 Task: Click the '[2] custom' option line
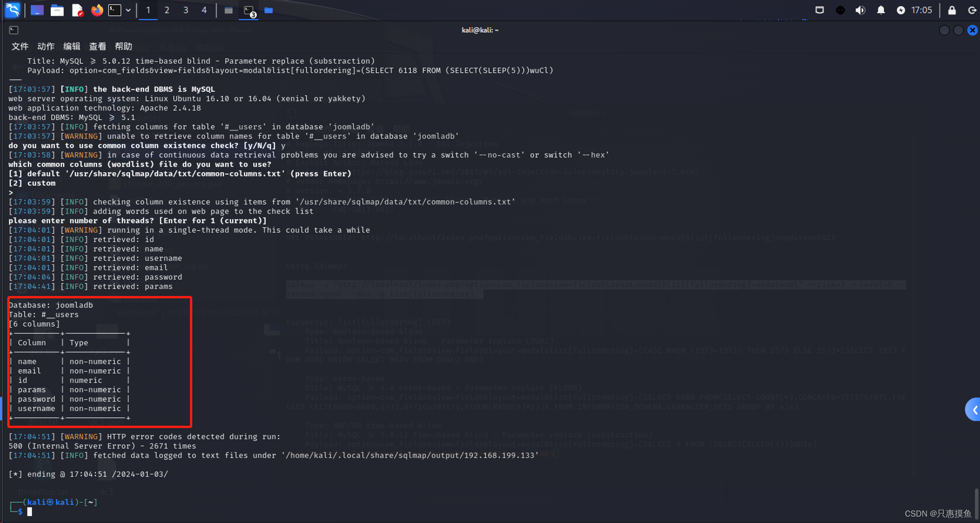point(32,183)
